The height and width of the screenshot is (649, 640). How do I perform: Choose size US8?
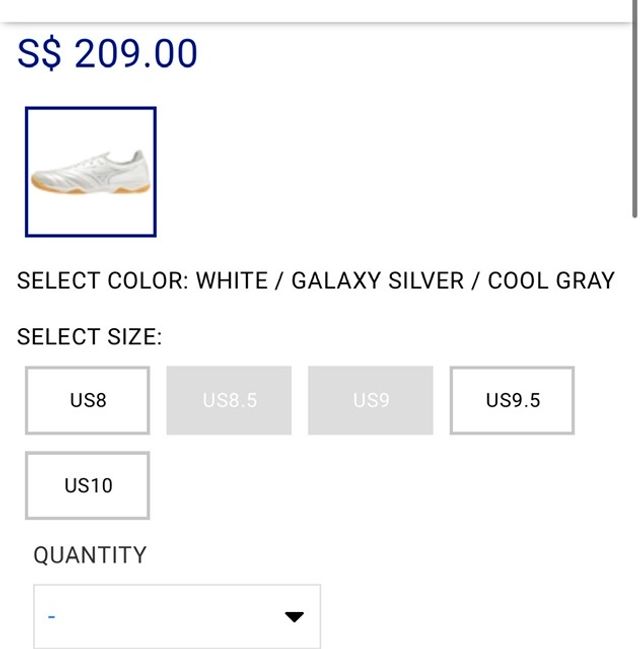point(88,400)
